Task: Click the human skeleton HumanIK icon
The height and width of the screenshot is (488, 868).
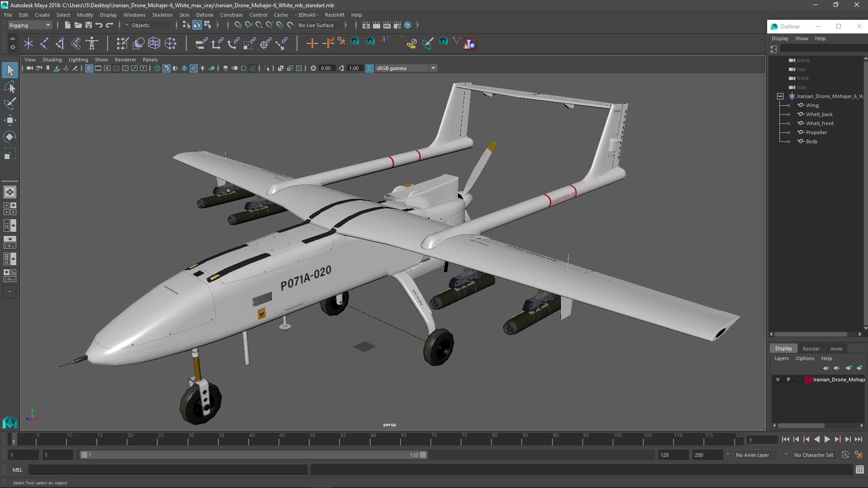Action: coord(92,43)
